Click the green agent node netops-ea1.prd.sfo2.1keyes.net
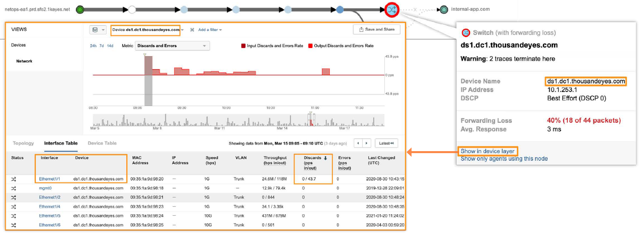 coord(80,9)
